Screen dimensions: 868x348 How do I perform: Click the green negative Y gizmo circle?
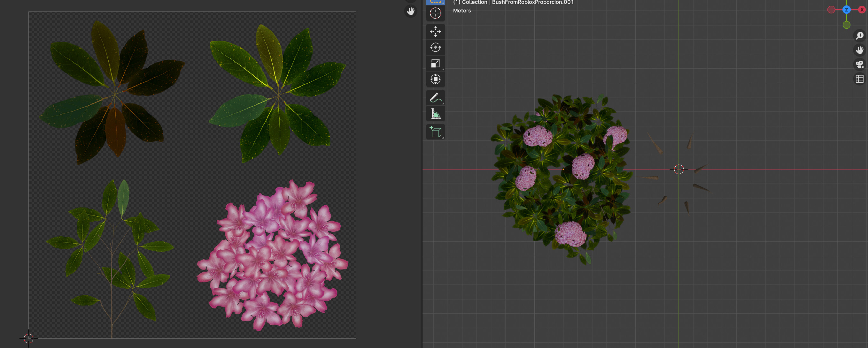(x=846, y=25)
